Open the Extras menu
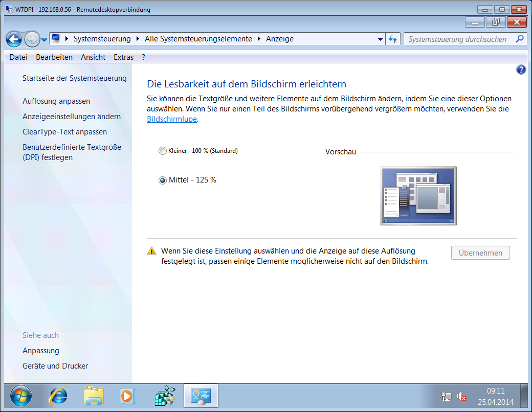The width and height of the screenshot is (532, 412). click(x=123, y=57)
